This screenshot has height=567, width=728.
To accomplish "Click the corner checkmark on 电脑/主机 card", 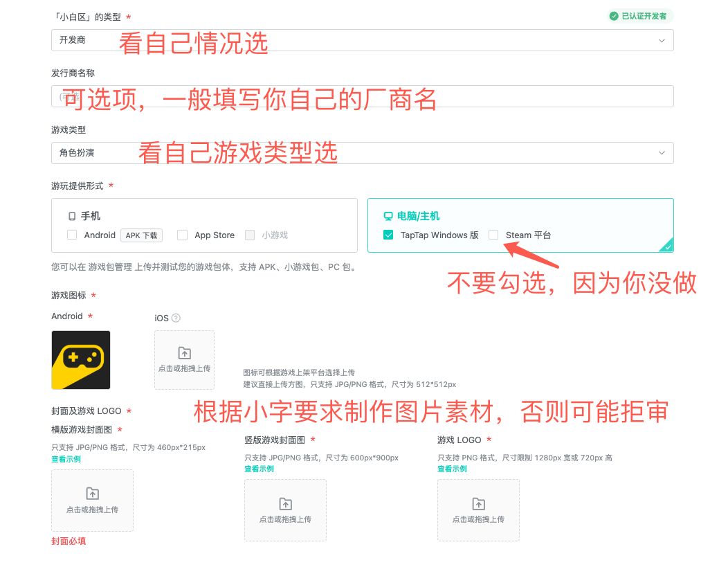I will pos(667,246).
